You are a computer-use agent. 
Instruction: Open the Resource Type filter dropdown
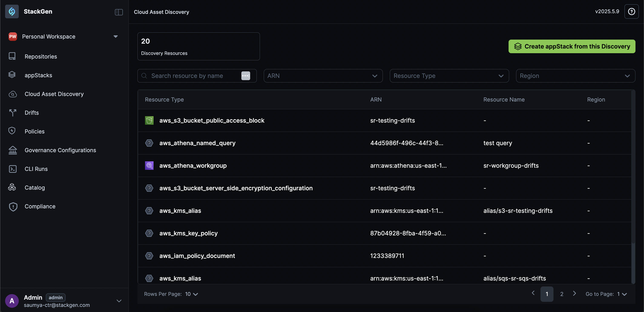[449, 76]
